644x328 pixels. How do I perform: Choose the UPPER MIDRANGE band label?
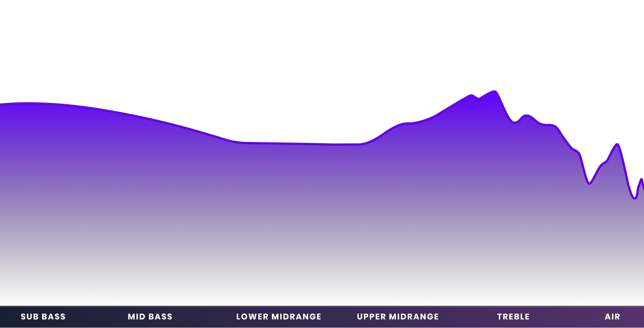pos(398,317)
